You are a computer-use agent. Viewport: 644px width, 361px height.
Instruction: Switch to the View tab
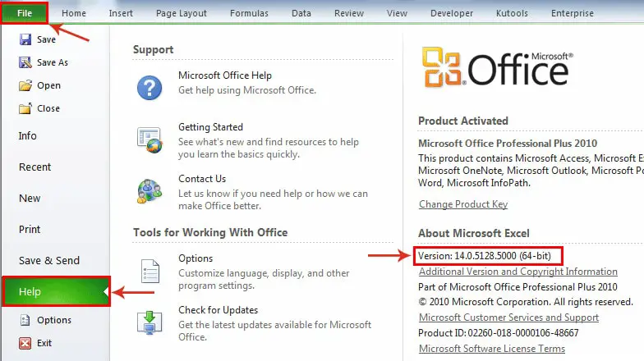point(397,13)
